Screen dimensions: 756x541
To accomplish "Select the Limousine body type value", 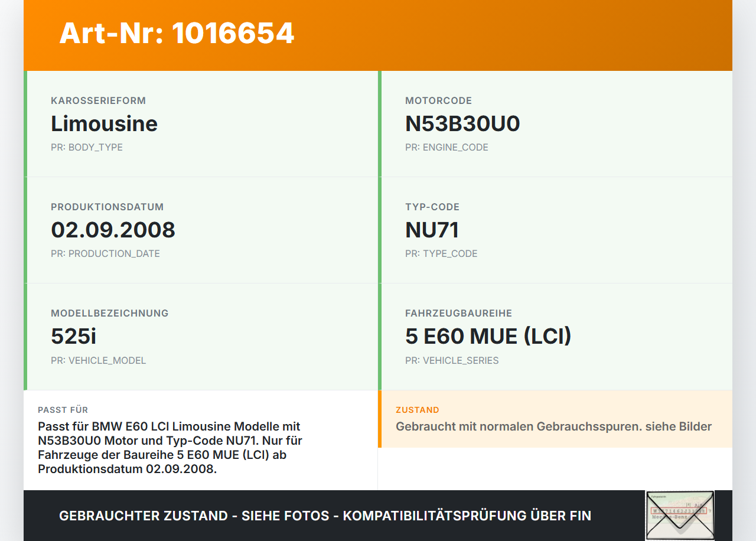I will pyautogui.click(x=104, y=124).
